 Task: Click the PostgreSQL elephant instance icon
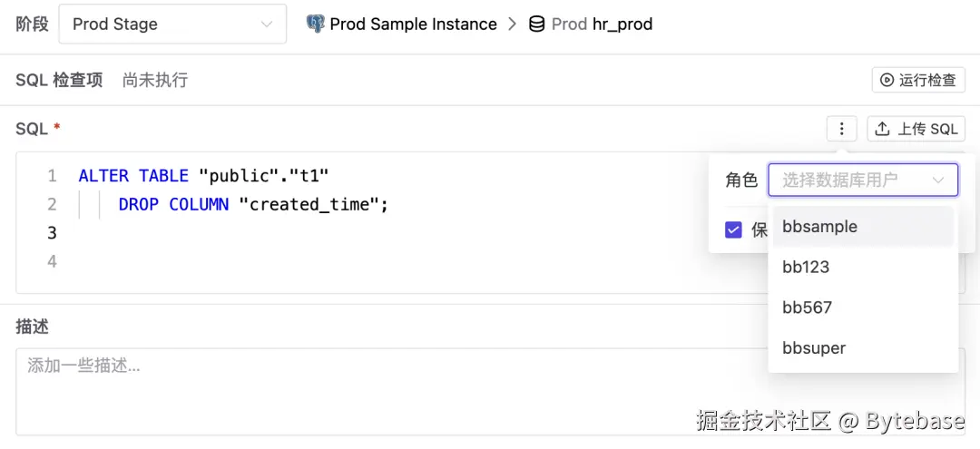point(315,24)
